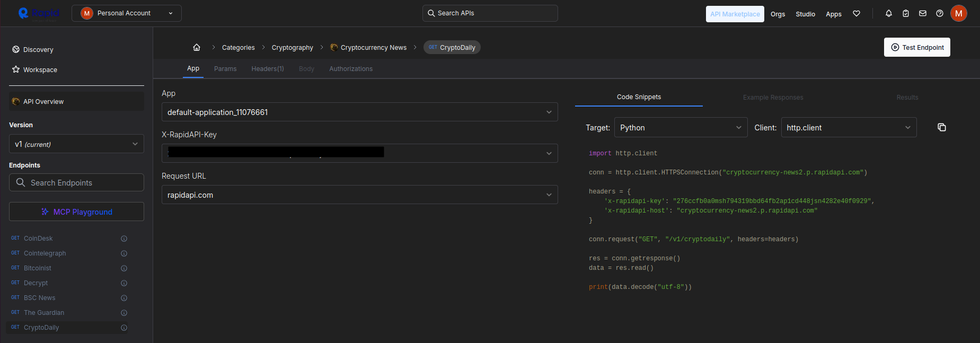
Task: Click the Discovery compass icon
Action: point(16,49)
